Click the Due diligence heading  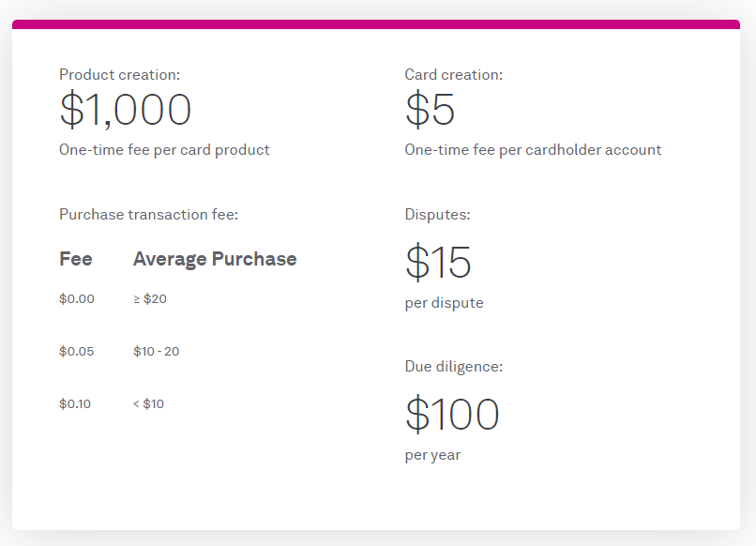(x=454, y=367)
